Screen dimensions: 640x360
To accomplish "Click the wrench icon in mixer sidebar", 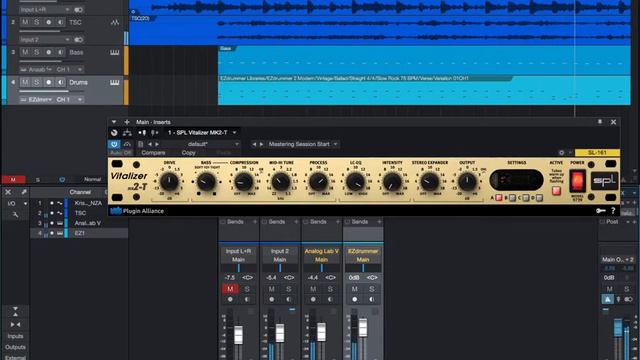I will tap(15, 214).
